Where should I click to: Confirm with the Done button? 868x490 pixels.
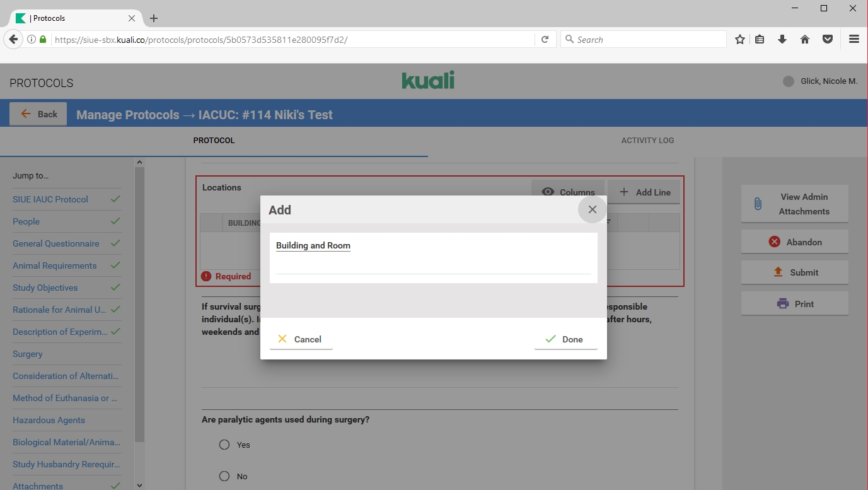[x=565, y=339]
